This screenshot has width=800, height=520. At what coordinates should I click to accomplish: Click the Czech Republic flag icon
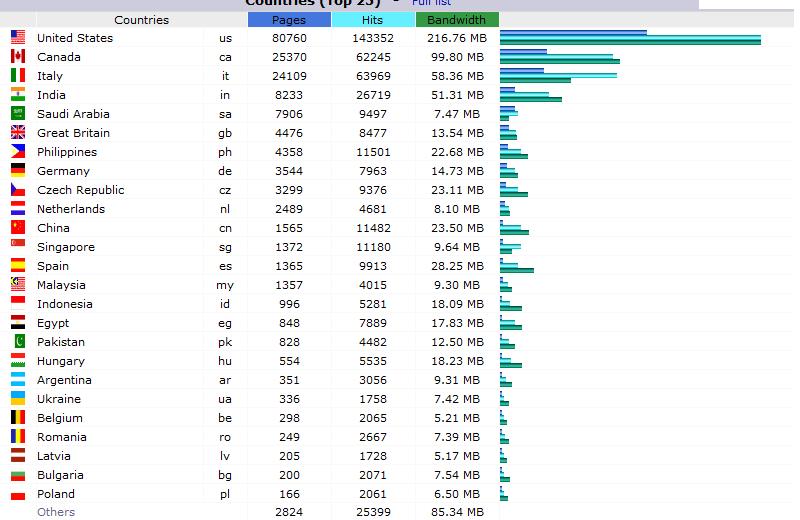pyautogui.click(x=18, y=190)
